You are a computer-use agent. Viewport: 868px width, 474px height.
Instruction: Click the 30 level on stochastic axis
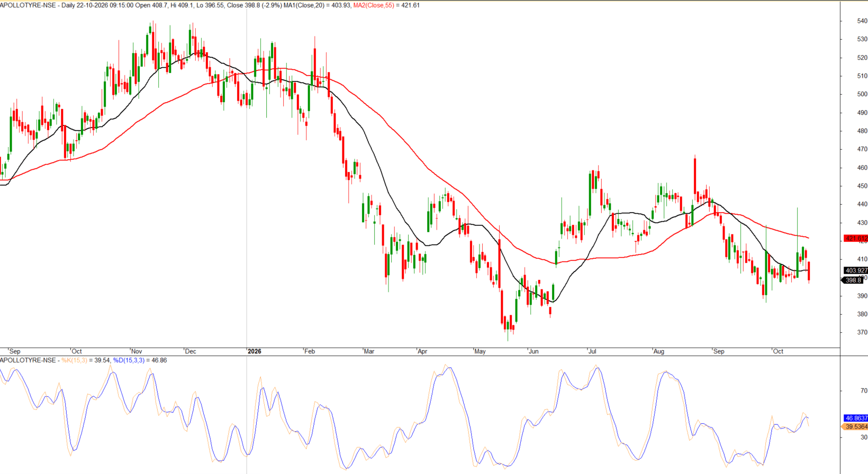point(864,437)
